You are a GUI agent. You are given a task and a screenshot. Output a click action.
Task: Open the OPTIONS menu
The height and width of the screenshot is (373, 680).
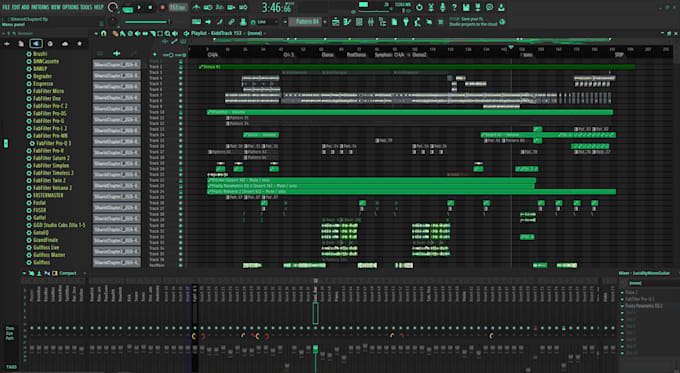tap(70, 7)
